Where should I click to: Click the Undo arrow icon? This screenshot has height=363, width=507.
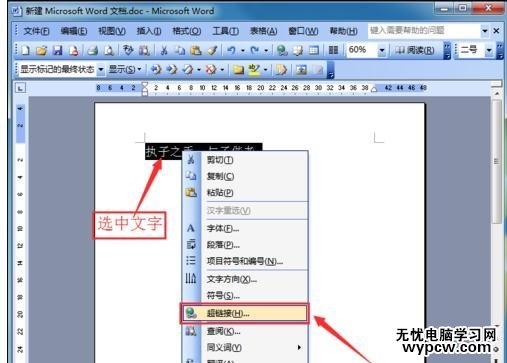(231, 50)
